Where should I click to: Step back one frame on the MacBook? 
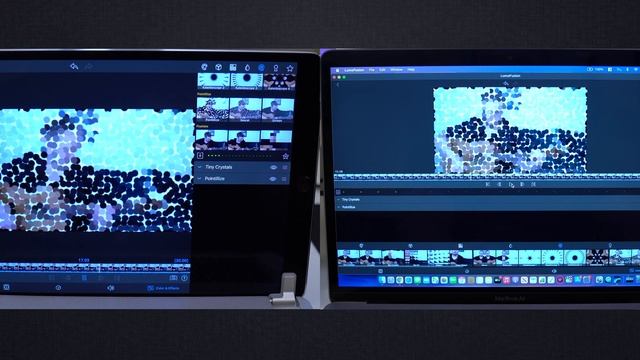click(x=499, y=184)
